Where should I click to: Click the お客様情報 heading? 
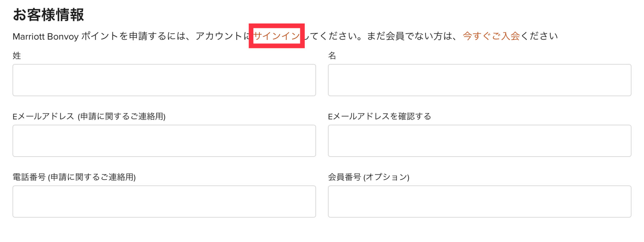click(x=48, y=15)
